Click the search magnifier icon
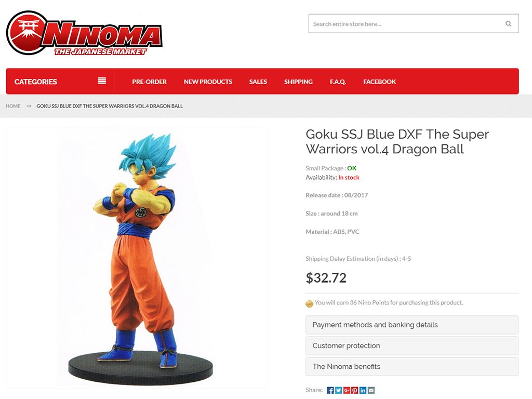532x399 pixels. coord(508,24)
